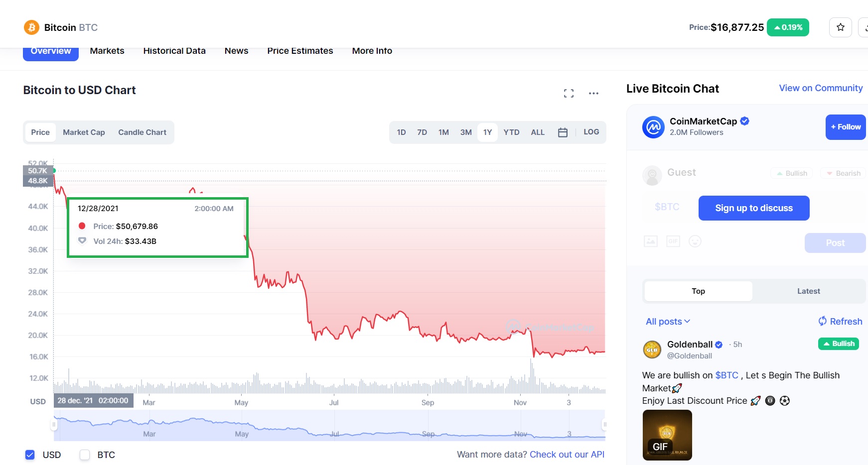The width and height of the screenshot is (868, 465).
Task: Attach an image using picture icon
Action: 651,241
